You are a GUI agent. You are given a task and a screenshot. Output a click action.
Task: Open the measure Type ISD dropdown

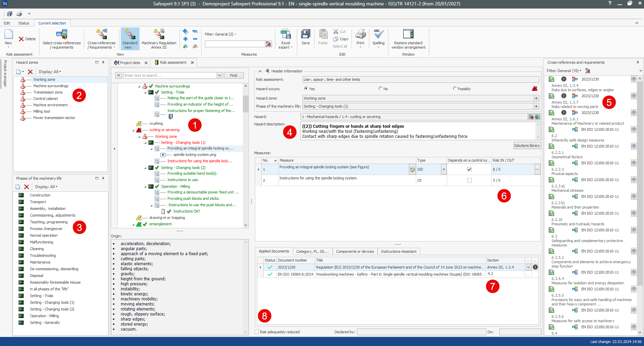click(x=444, y=170)
